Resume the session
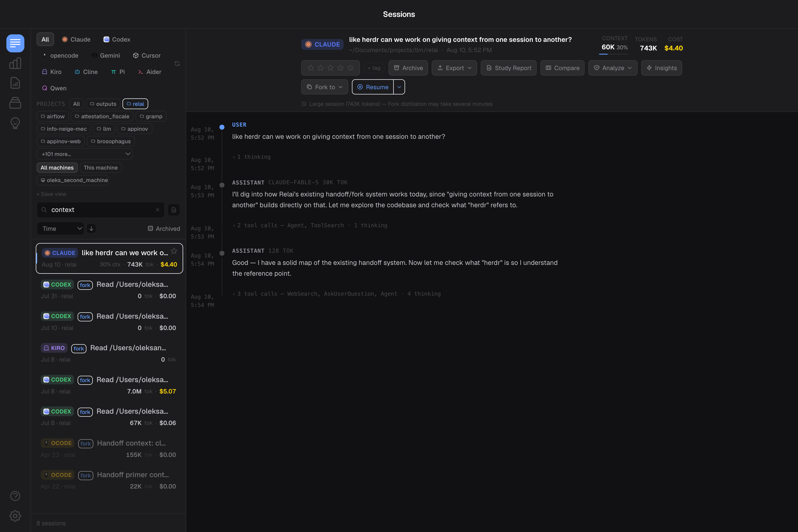Screen dimensions: 798x532 tap(373, 87)
